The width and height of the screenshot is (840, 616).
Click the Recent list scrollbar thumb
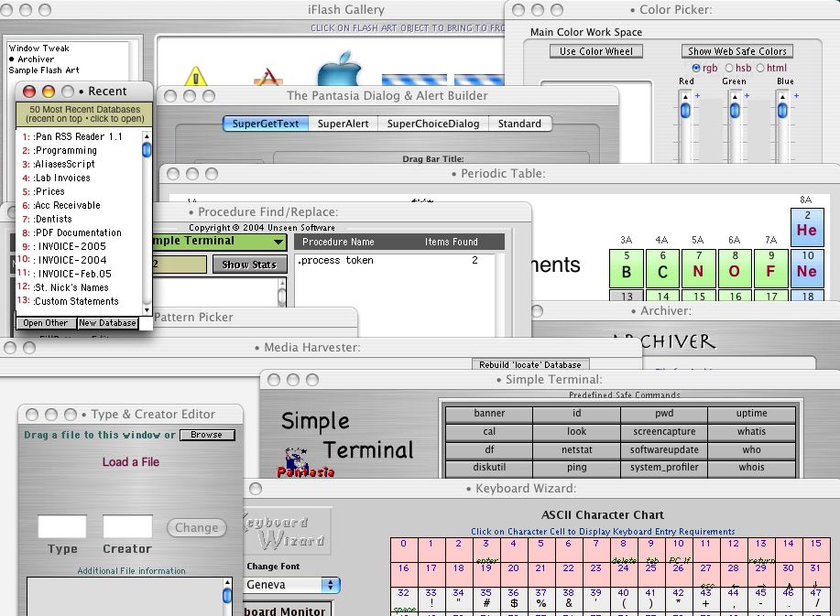point(147,150)
